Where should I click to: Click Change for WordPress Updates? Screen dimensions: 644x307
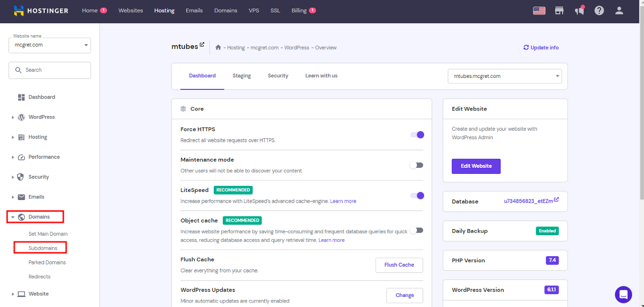tap(405, 295)
